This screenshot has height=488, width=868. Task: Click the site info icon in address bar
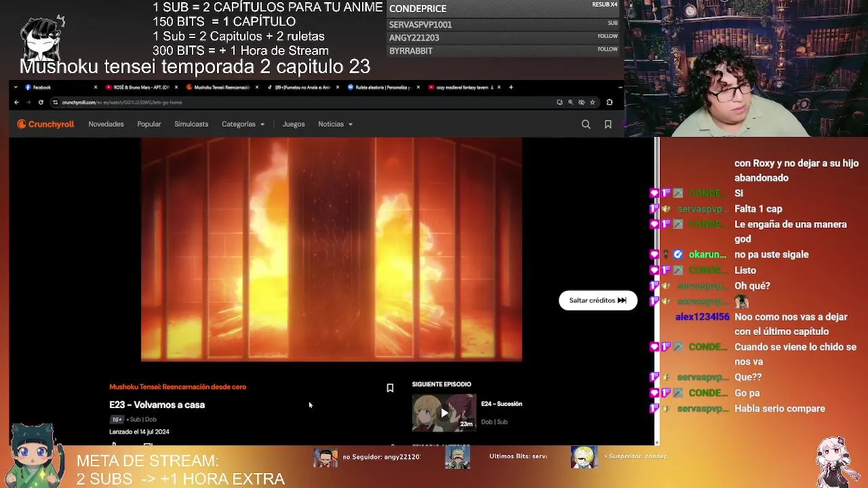(55, 102)
